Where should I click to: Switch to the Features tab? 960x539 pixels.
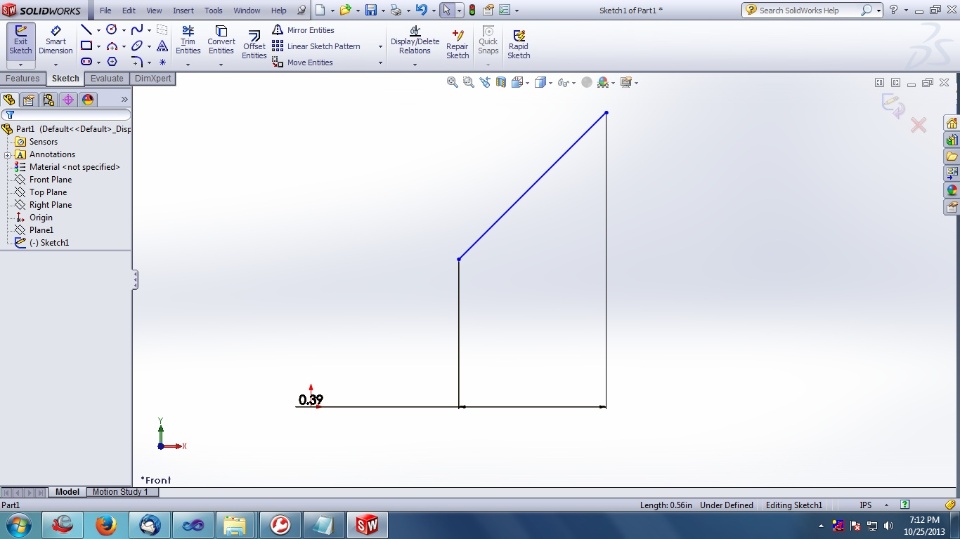(23, 78)
